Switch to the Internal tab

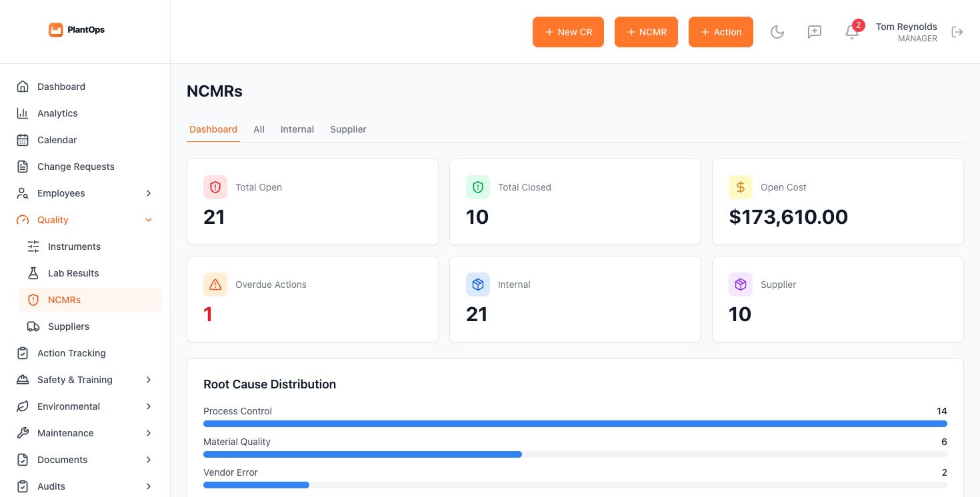coord(297,129)
